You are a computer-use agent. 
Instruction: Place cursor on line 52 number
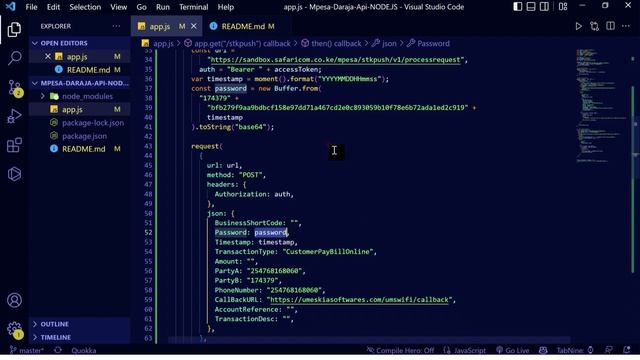click(x=148, y=233)
